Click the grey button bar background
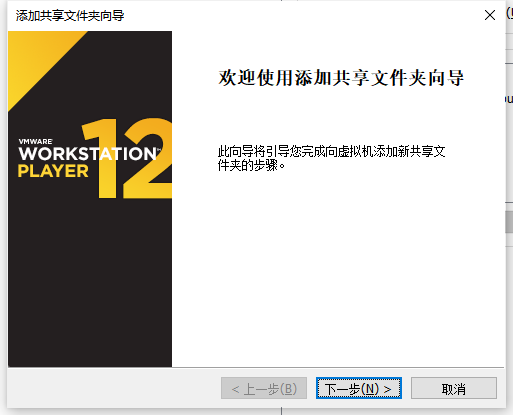 click(x=113, y=388)
